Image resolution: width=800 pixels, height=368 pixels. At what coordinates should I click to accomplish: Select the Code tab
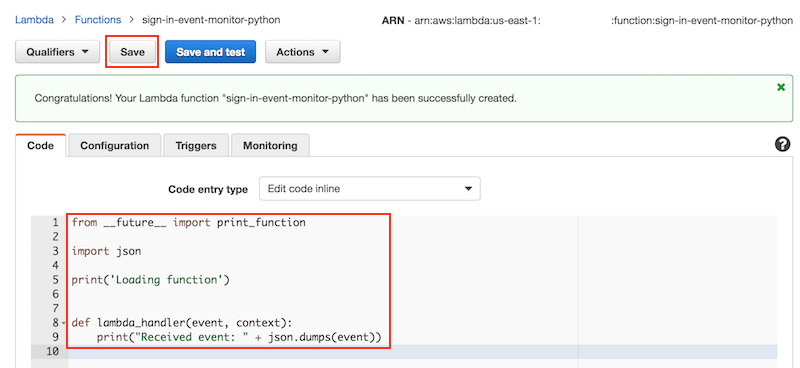pos(41,145)
